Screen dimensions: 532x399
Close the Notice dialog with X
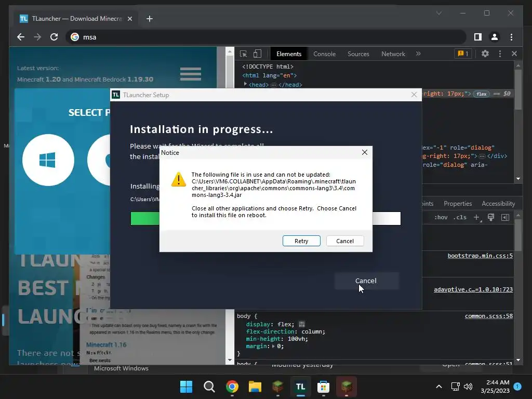point(364,152)
